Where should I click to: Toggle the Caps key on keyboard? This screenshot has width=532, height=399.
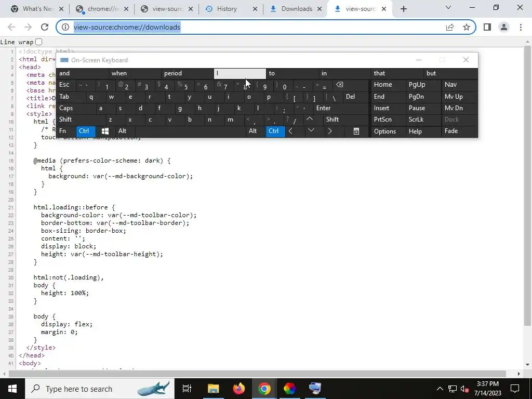[x=76, y=108]
